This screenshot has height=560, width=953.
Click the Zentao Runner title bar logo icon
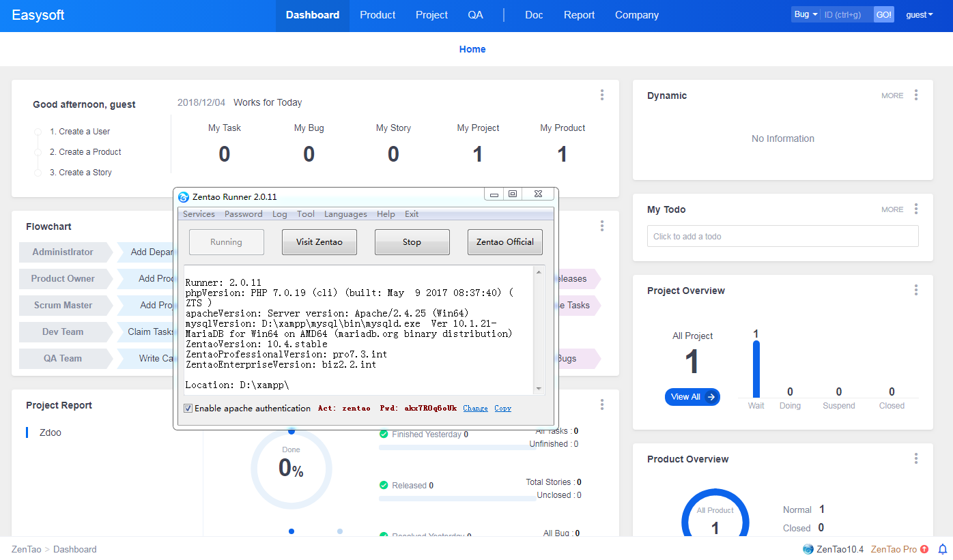coord(184,197)
